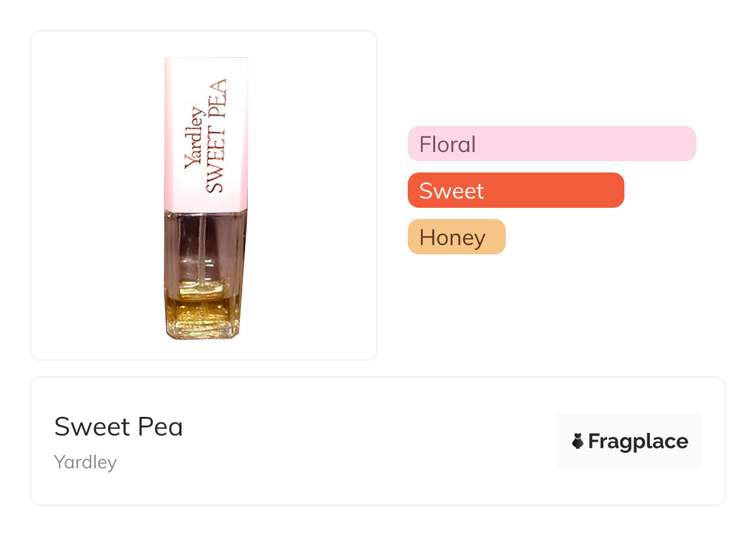Viewport: 756px width, 536px height.
Task: Click the Fragplace wordmark text
Action: click(x=638, y=441)
